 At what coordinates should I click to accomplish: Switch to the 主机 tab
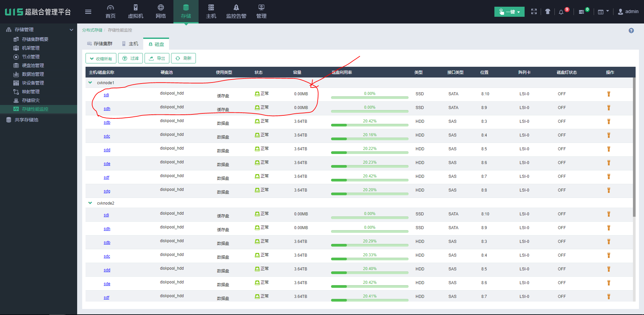coord(130,44)
